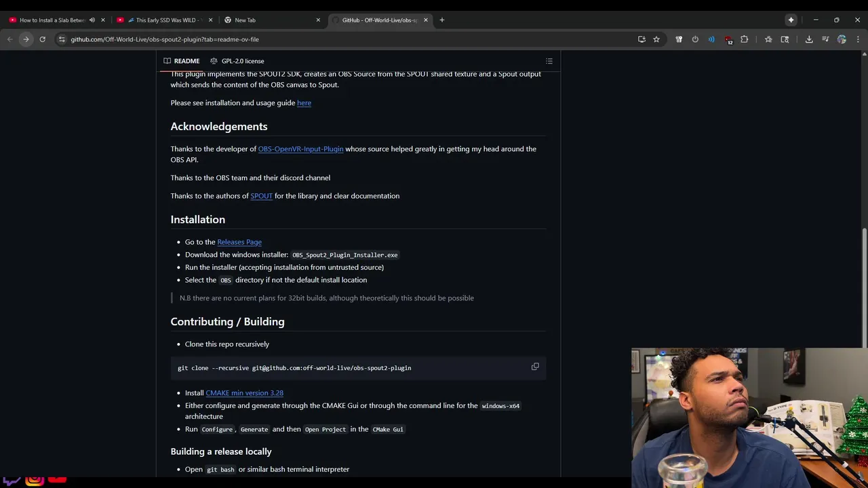Mute the 'How to Install a Slab' tab audio
The width and height of the screenshot is (868, 488).
pos(92,20)
